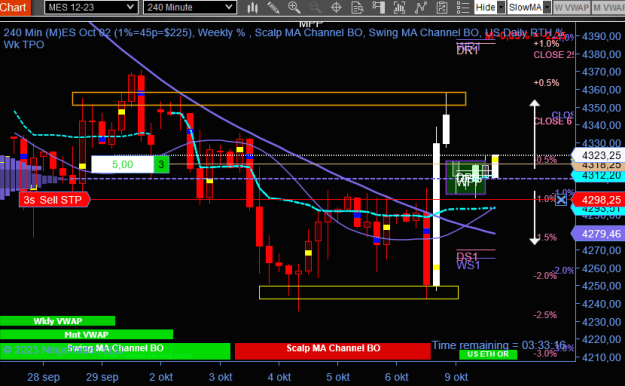
Task: Select the Chart tab
Action: coord(15,7)
